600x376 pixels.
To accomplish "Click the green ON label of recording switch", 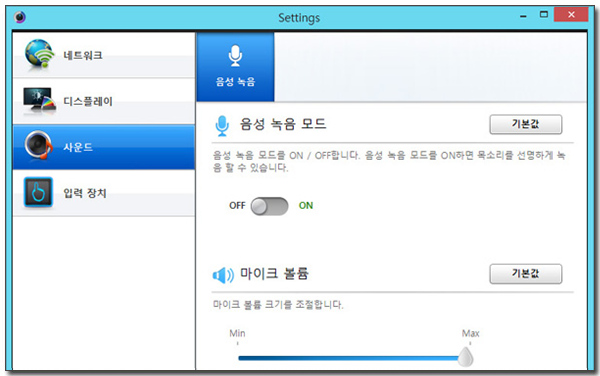I will pyautogui.click(x=306, y=206).
